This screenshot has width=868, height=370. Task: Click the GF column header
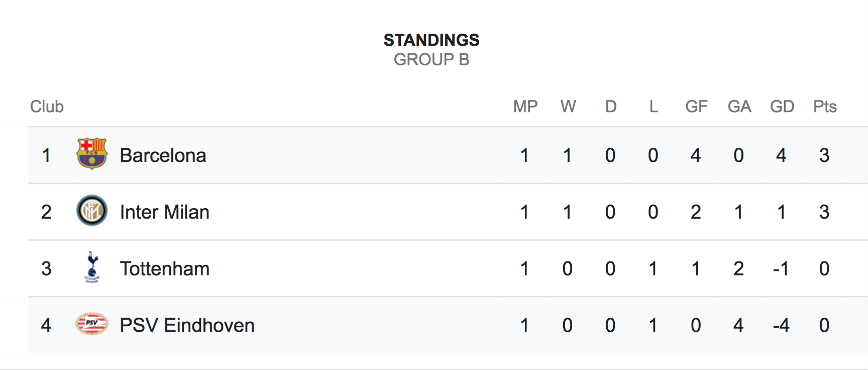[696, 107]
